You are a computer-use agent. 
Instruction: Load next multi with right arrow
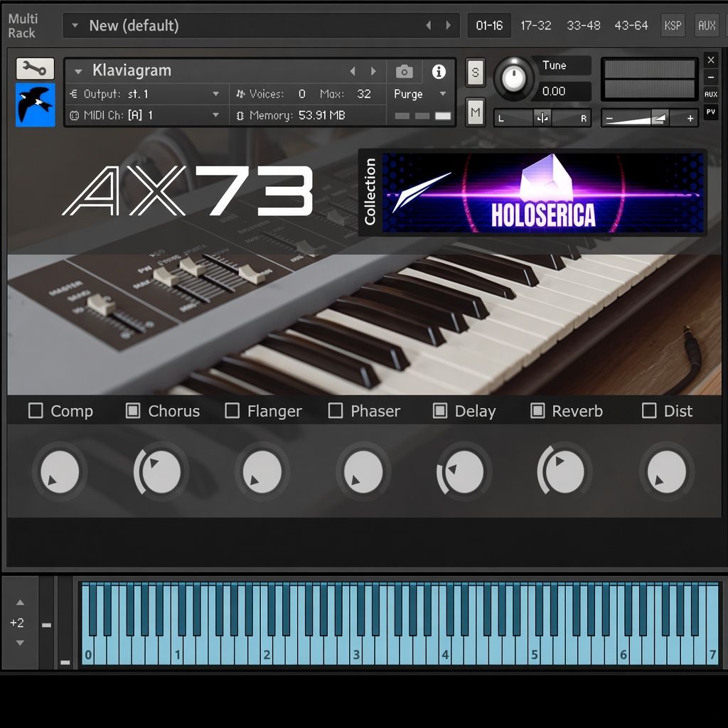click(x=448, y=25)
